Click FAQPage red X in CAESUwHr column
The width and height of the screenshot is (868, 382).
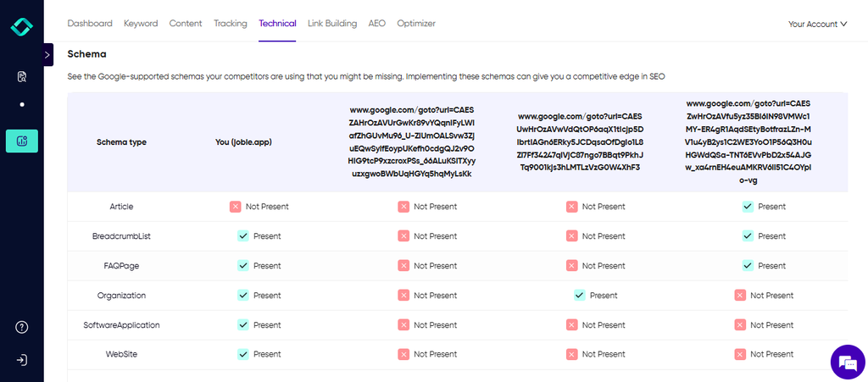(x=572, y=266)
